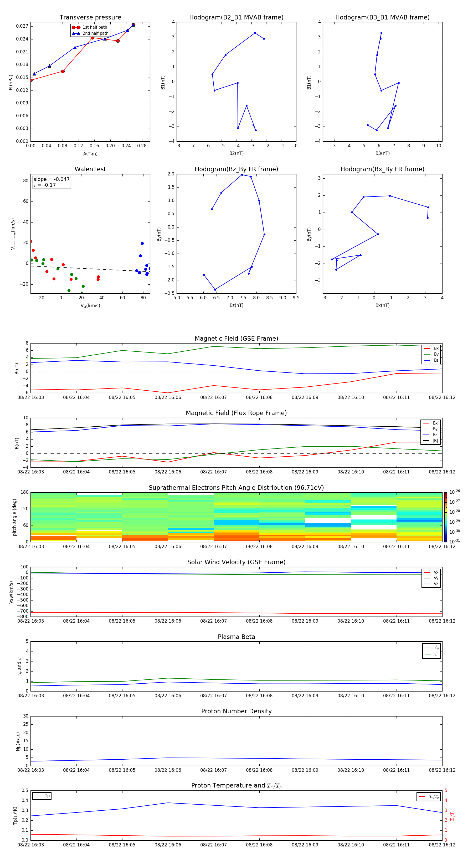Click the "B2(nT)" x-axis label
Screen dimensions: 473x868
(x=236, y=153)
